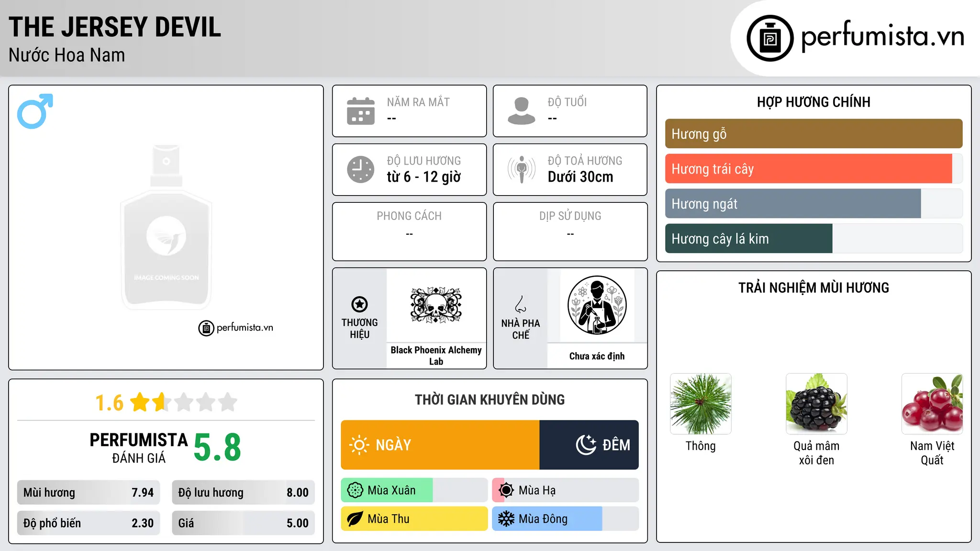Screen dimensions: 980x551
Task: Click the sillage icon beside Độ toả hương
Action: (522, 169)
